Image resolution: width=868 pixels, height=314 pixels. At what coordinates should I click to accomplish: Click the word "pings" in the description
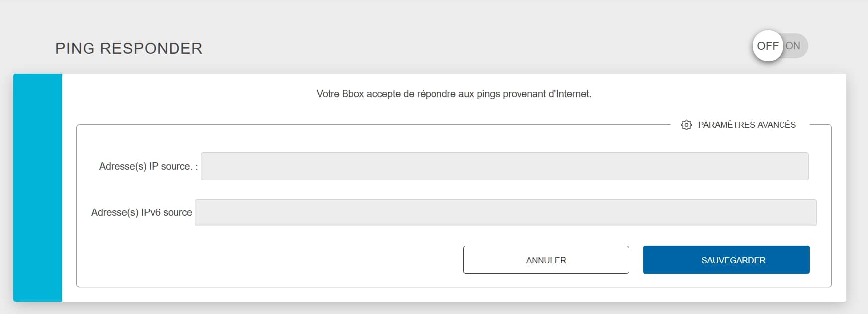click(x=488, y=94)
